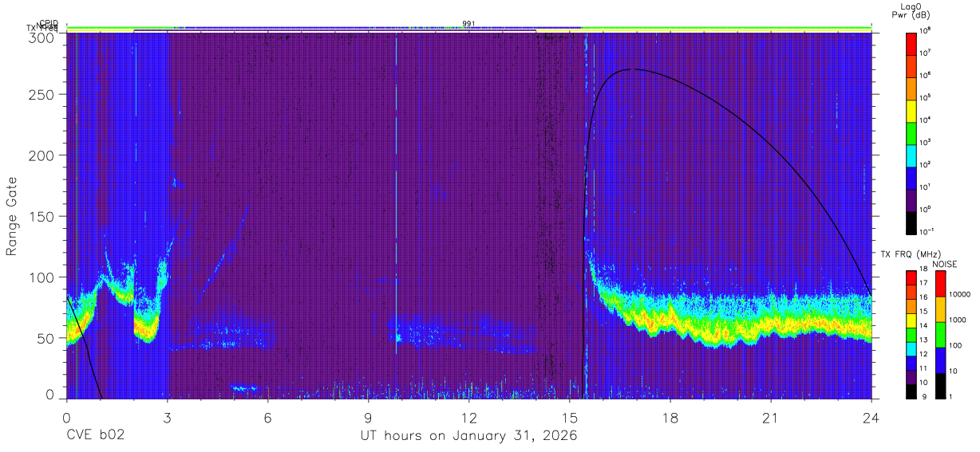Image resolution: width=980 pixels, height=452 pixels.
Task: Click the x-axis tick label "12"
Action: 468,418
